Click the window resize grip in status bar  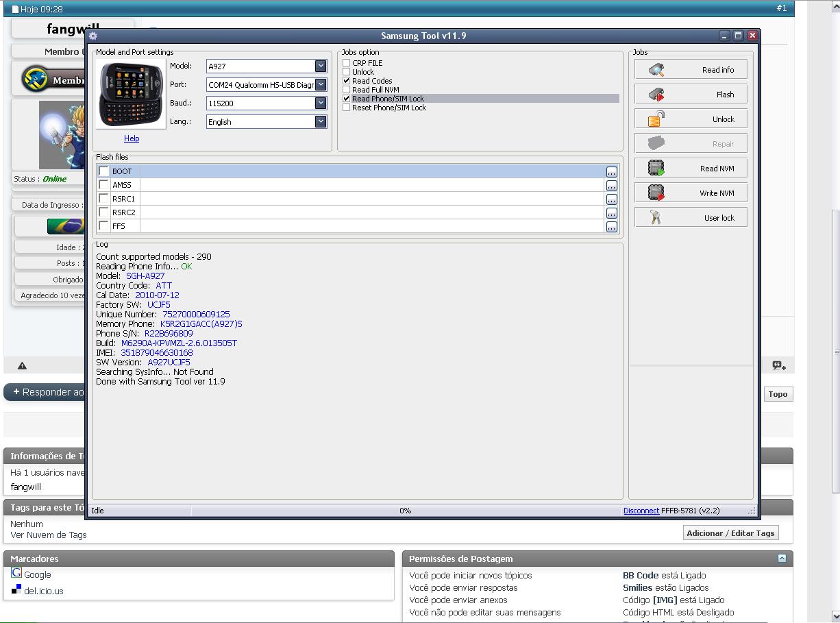[x=752, y=511]
